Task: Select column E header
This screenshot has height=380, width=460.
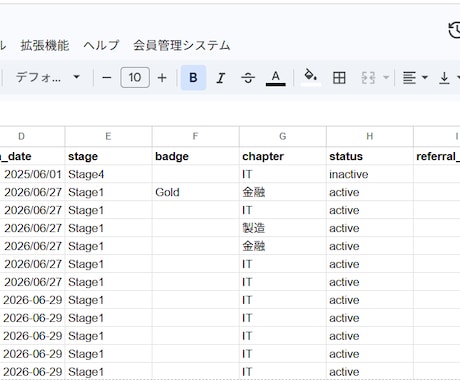Action: (x=108, y=136)
